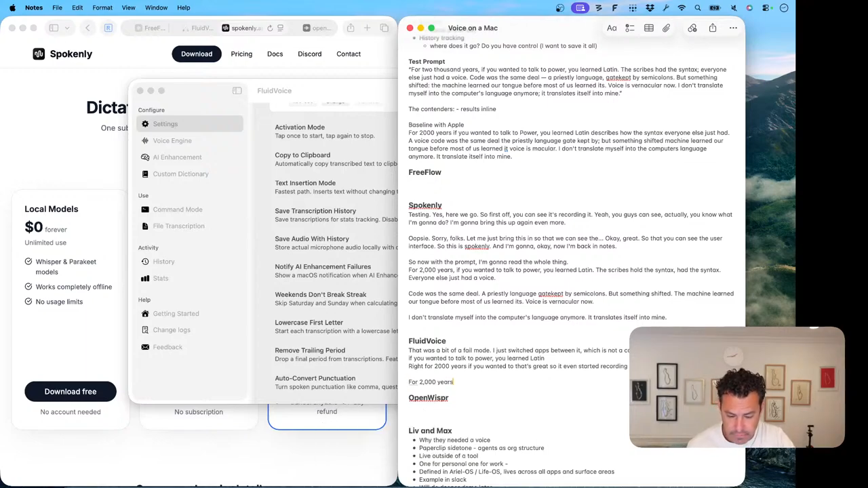Viewport: 868px width, 488px height.
Task: Click the Save Transcription History setting row
Action: 336,215
